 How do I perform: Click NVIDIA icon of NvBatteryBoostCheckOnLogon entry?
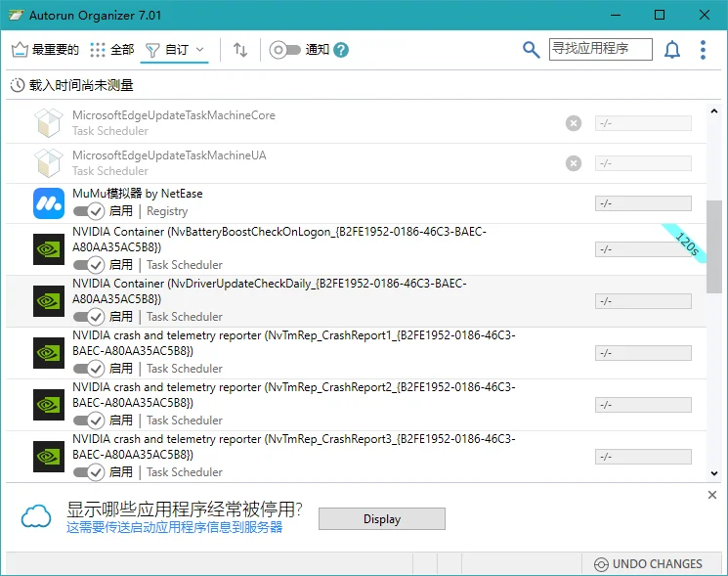point(49,249)
